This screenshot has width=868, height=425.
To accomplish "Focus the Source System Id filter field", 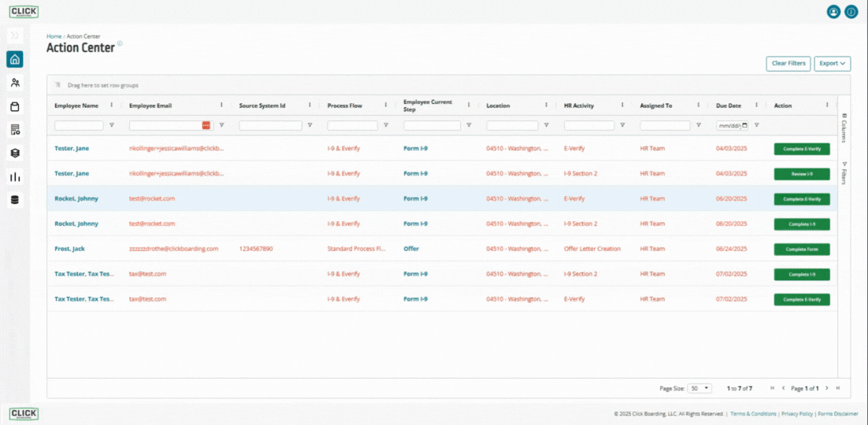I will [270, 126].
